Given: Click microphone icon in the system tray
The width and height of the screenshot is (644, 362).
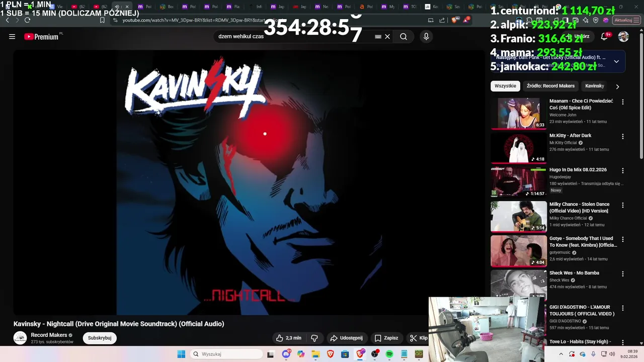Looking at the screenshot, I should click(594, 354).
